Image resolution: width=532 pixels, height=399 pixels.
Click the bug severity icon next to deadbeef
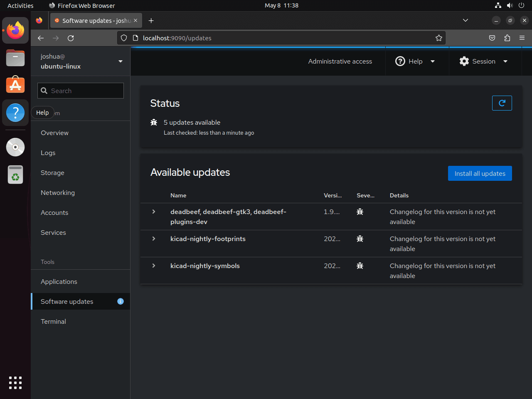pos(360,212)
